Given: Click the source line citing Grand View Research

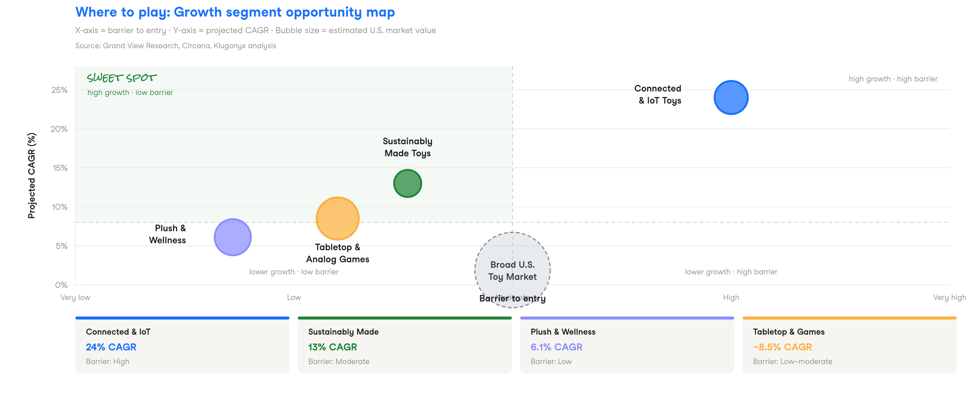Looking at the screenshot, I should pos(176,46).
